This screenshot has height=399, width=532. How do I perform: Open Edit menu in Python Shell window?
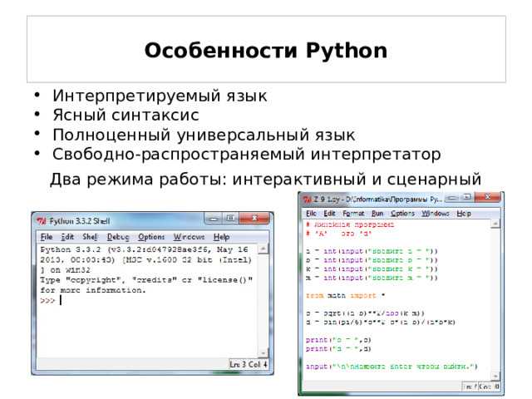click(67, 237)
